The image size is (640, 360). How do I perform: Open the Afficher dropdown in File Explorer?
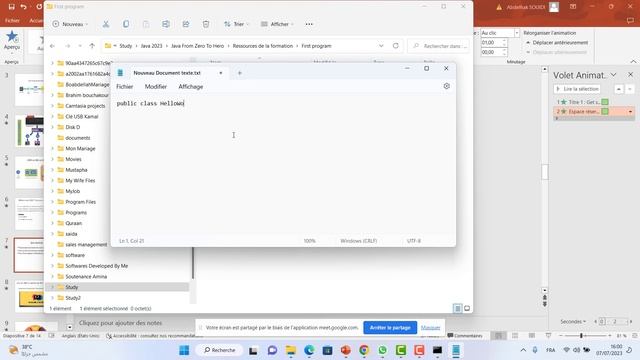tap(277, 24)
